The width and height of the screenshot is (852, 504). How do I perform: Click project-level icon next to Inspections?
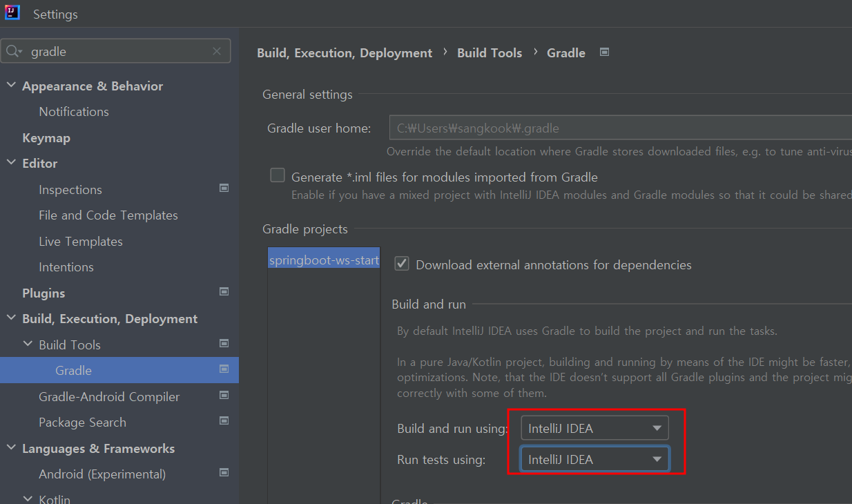(x=224, y=188)
